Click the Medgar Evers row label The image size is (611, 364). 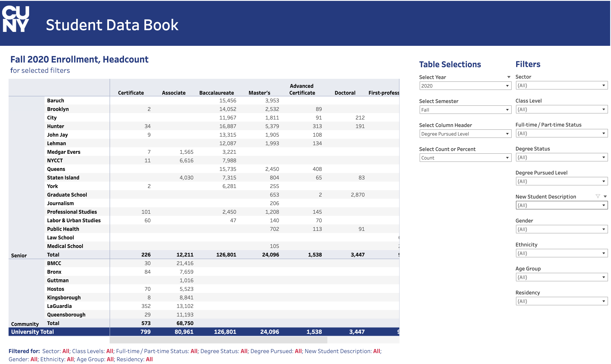click(x=64, y=152)
